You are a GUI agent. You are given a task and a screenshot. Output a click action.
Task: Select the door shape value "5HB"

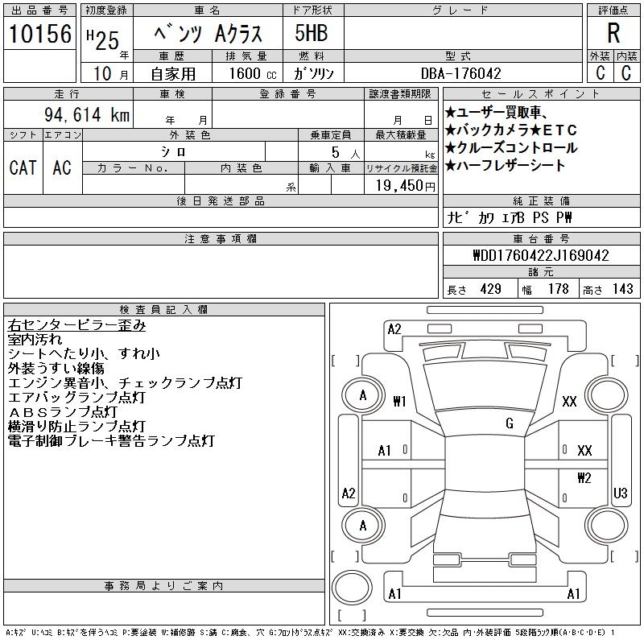tap(312, 33)
